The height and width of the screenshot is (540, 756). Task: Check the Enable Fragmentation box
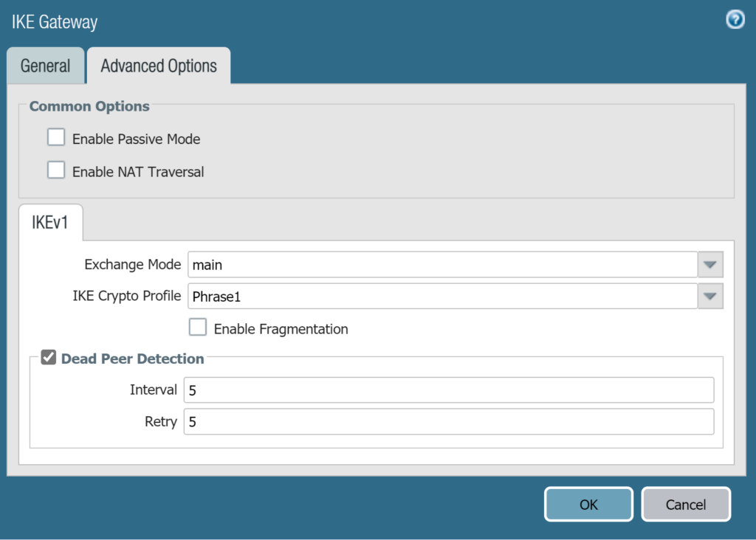(198, 328)
